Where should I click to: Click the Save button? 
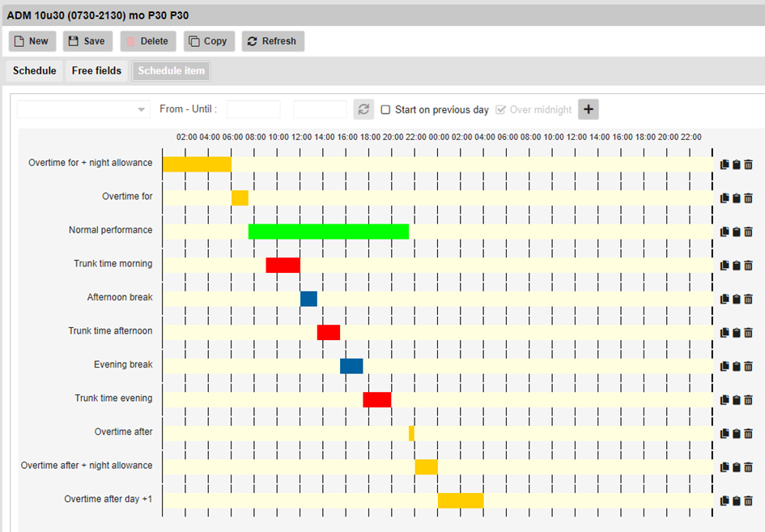point(87,41)
